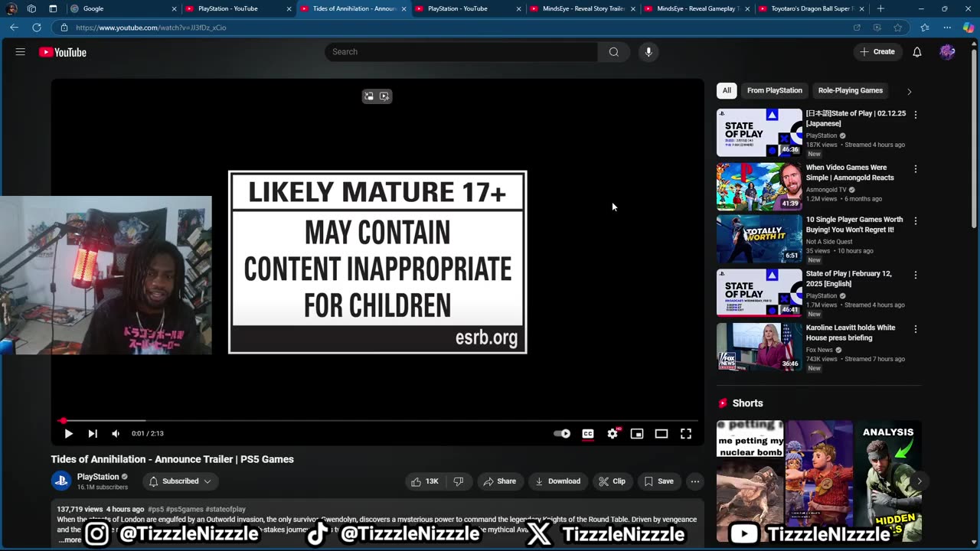
Task: Go to YouTube home via logo
Action: [63, 52]
